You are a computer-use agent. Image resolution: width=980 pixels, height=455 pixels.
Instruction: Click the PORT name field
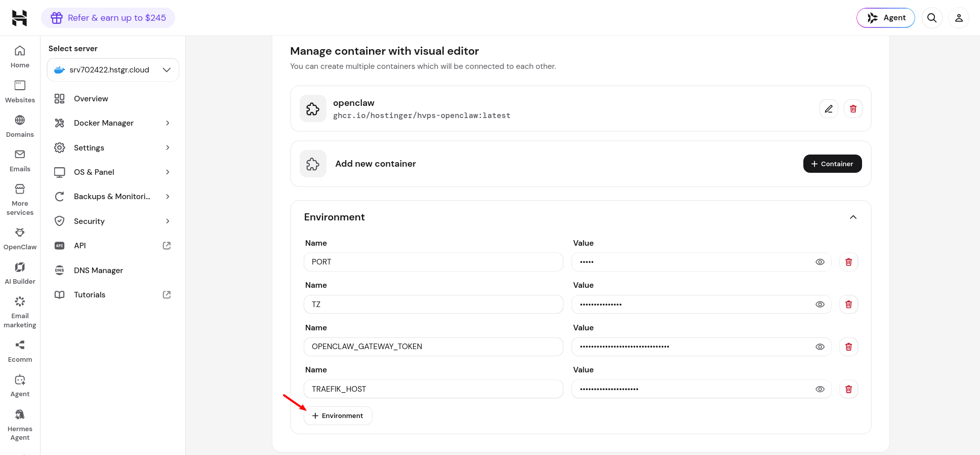[433, 262]
